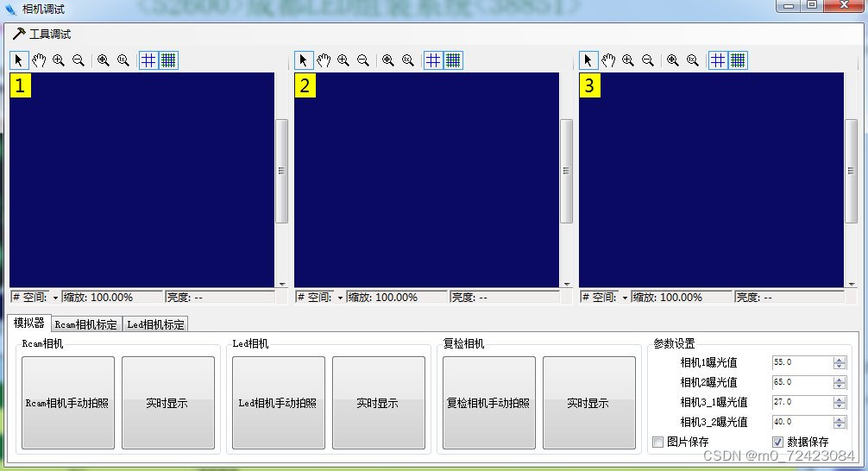Enable 图片保存 checkbox
The width and height of the screenshot is (868, 471).
pyautogui.click(x=657, y=442)
